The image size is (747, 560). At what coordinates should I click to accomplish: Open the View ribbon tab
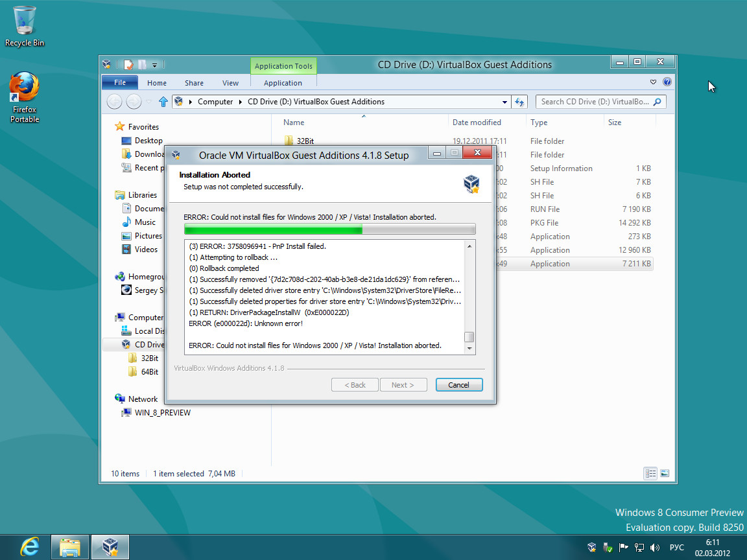(x=230, y=83)
